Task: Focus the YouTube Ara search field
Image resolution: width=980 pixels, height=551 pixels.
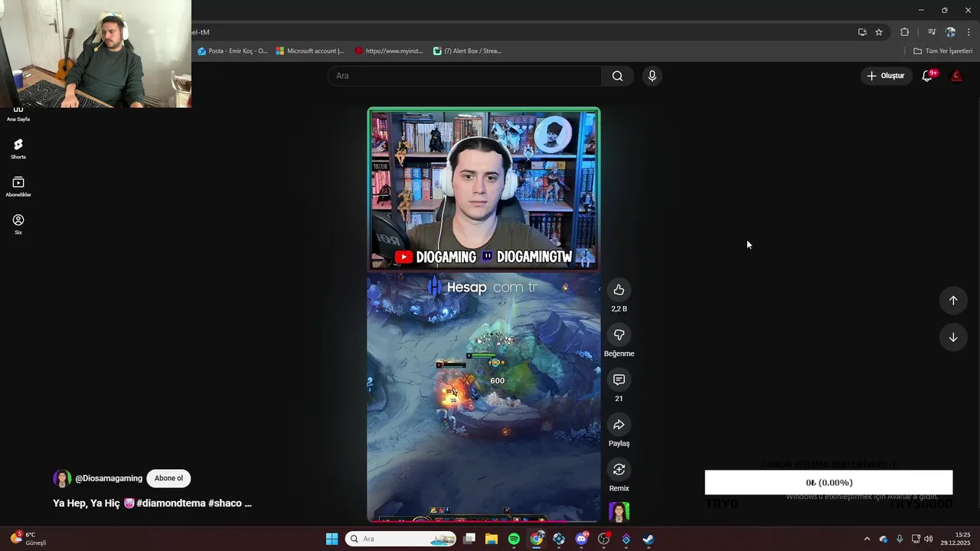Action: (465, 76)
